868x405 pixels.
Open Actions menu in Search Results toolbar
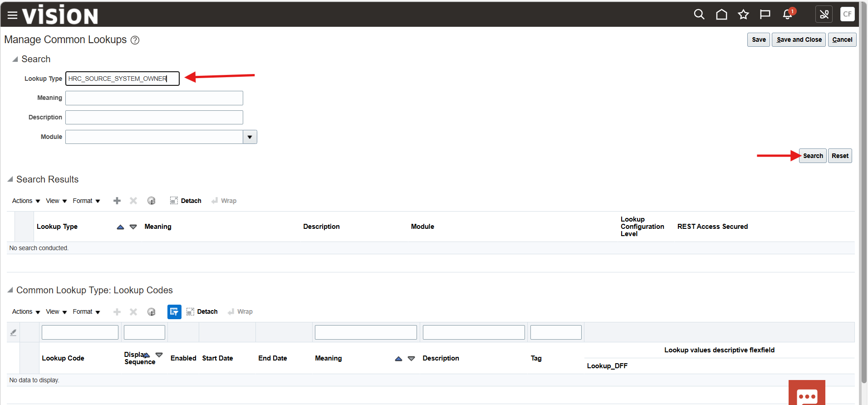tap(26, 201)
